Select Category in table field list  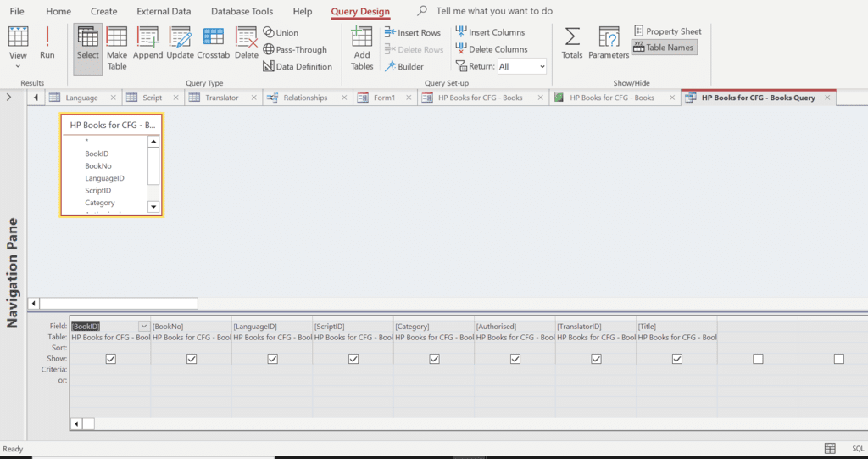click(x=100, y=203)
